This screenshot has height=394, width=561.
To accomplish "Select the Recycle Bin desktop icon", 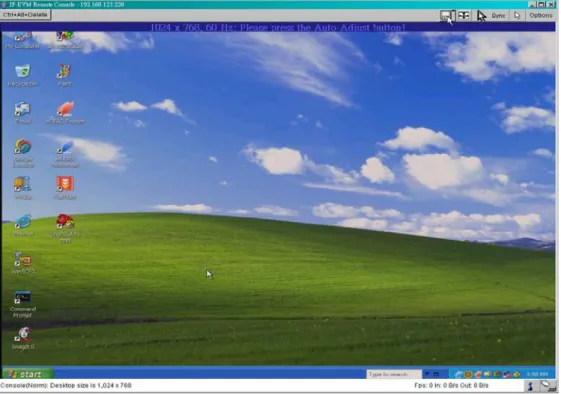I will (23, 75).
